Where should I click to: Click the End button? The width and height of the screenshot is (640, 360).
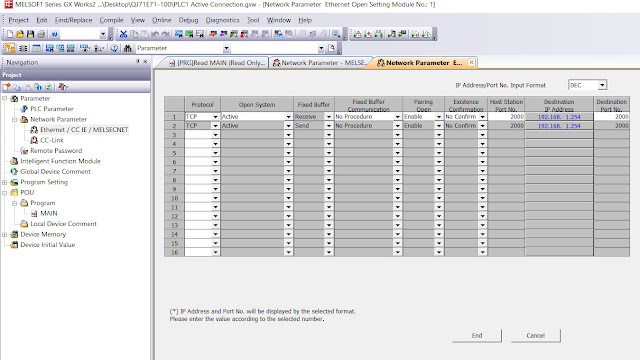pos(477,336)
